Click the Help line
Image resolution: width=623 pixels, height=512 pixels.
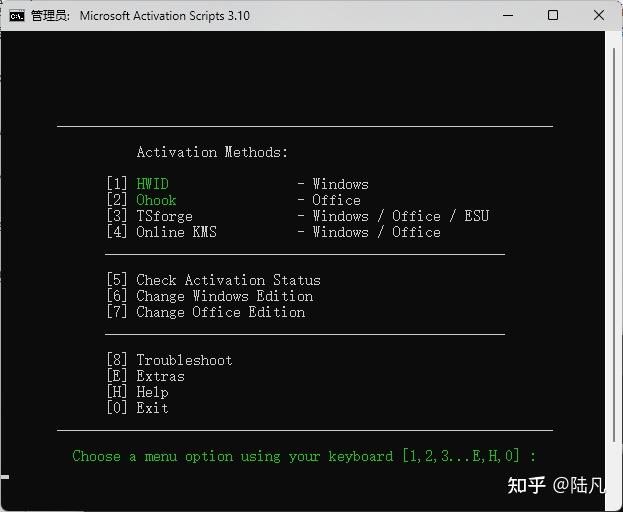(137, 392)
